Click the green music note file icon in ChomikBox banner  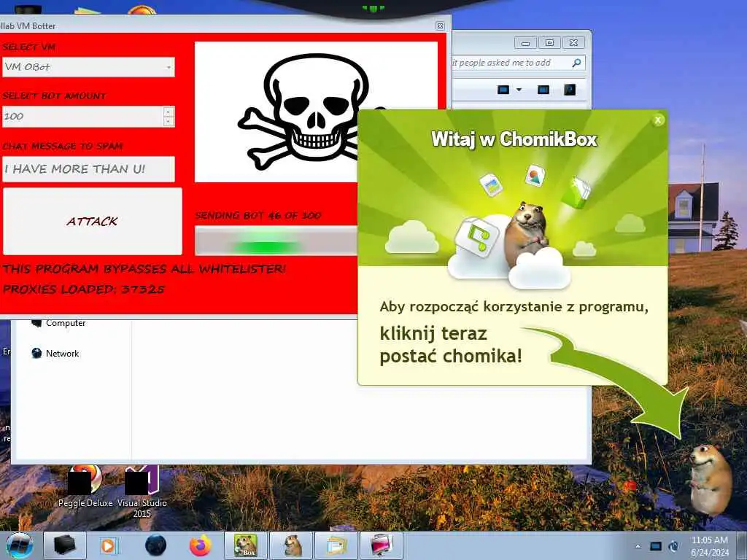pyautogui.click(x=476, y=237)
